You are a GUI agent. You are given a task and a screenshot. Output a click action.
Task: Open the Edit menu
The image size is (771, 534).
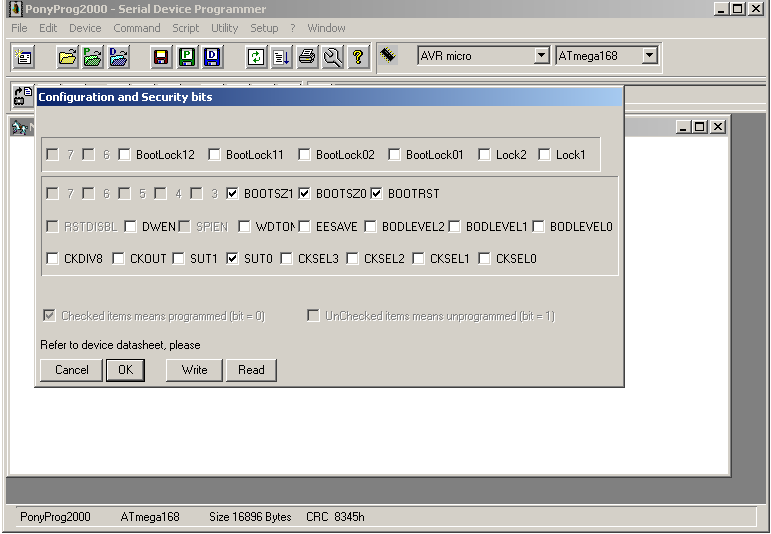48,28
